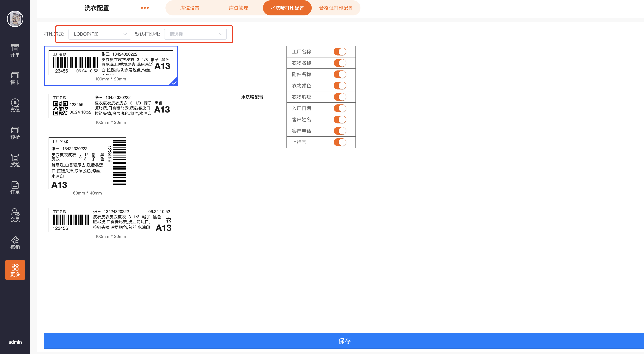Screen dimensions: 644x354
Task: Select the 60mm * 40mm label template
Action: pyautogui.click(x=87, y=163)
